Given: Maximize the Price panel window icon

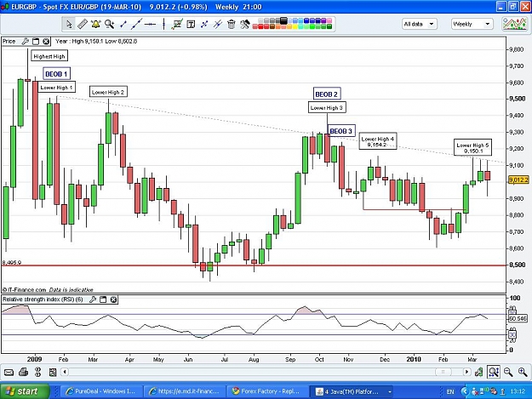Looking at the screenshot, I should tap(36, 42).
